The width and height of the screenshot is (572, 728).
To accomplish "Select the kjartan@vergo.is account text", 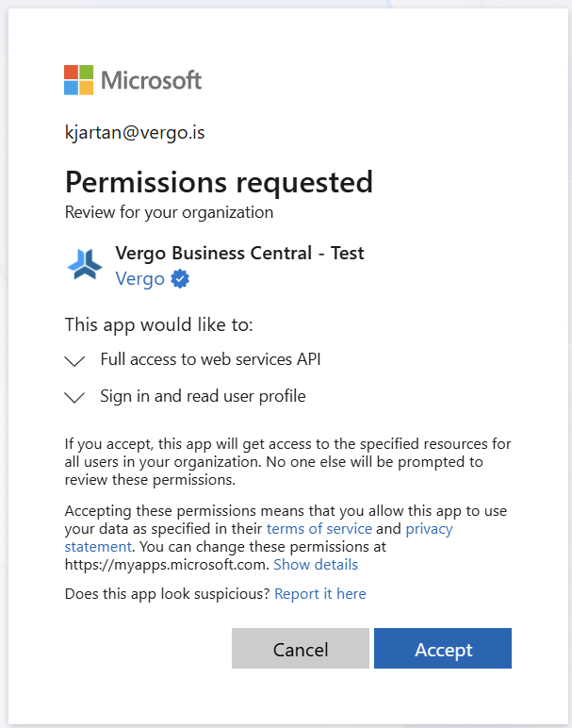I will click(135, 133).
